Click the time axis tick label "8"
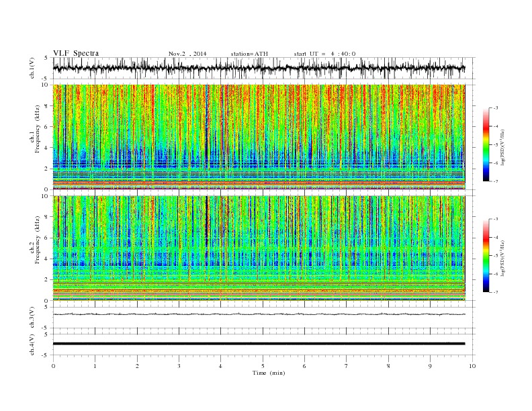The image size is (532, 411). click(x=388, y=366)
